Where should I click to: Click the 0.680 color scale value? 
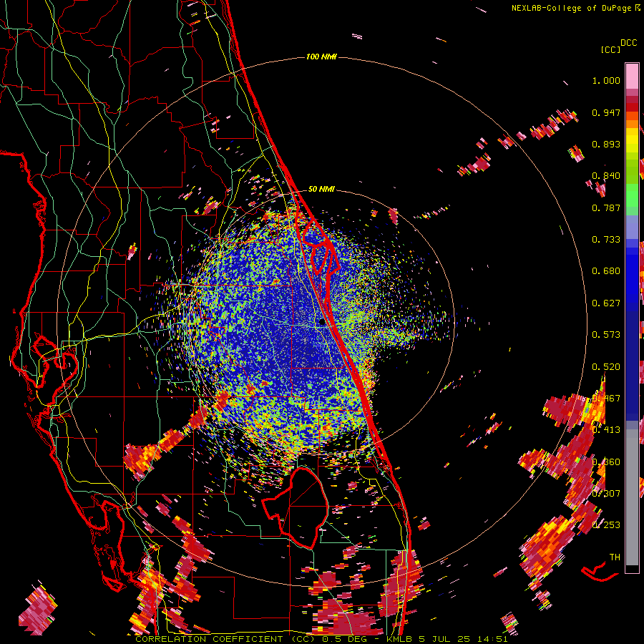pos(606,271)
